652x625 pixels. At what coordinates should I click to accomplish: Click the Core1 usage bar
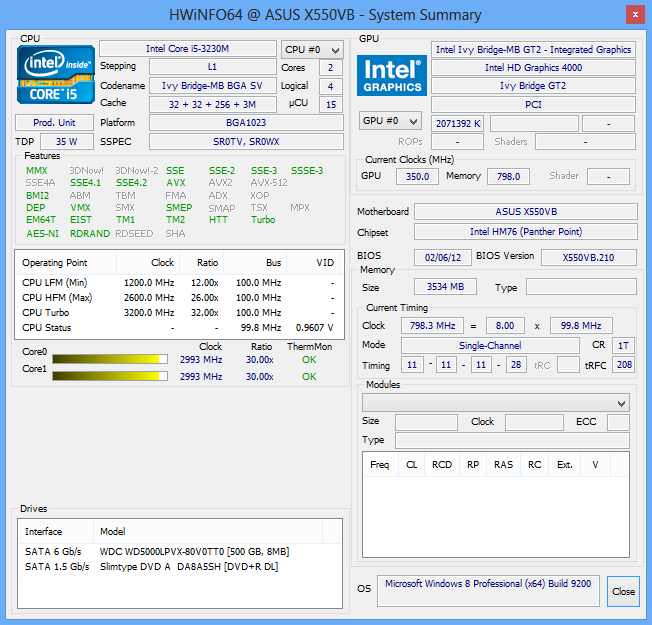[110, 376]
